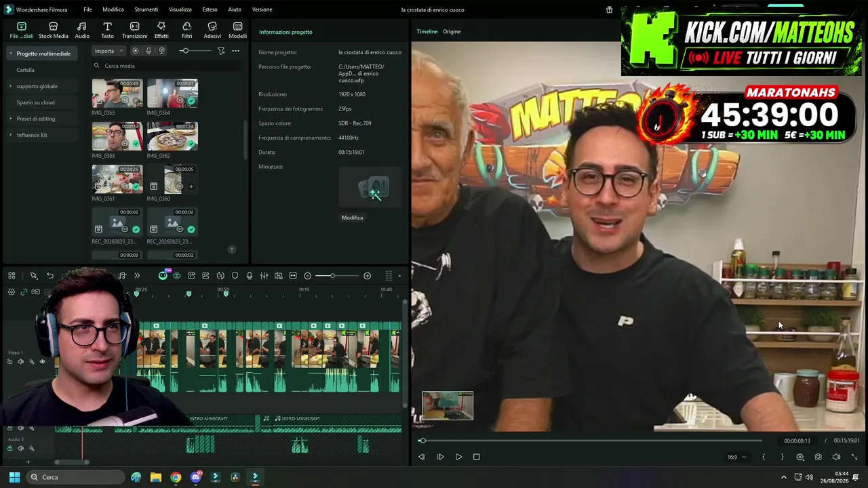Switch to the Origine preview tab

point(452,32)
